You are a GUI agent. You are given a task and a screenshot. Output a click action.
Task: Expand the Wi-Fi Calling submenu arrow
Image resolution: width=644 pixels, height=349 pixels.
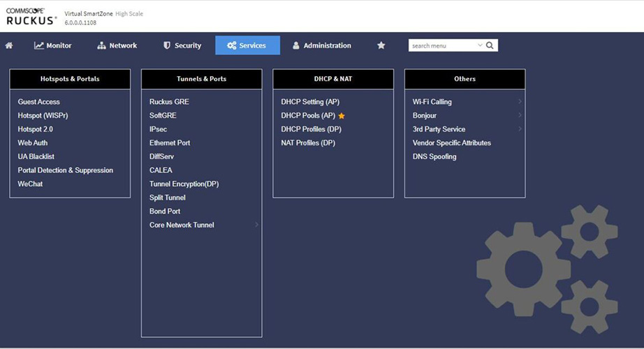point(520,102)
